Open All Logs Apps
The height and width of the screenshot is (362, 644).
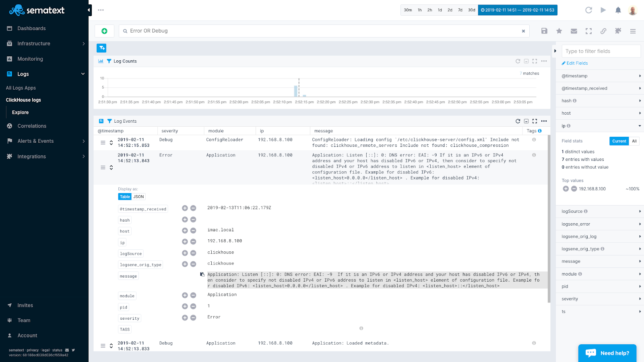[21, 88]
